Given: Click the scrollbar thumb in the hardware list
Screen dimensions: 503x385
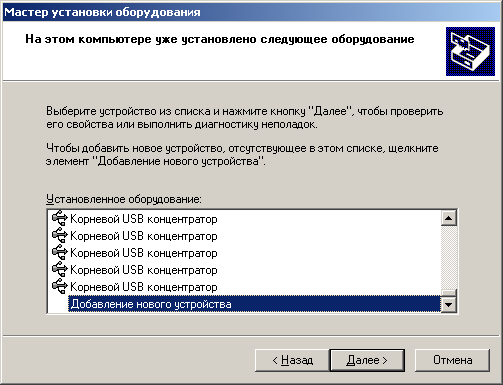Looking at the screenshot, I should pos(448,293).
